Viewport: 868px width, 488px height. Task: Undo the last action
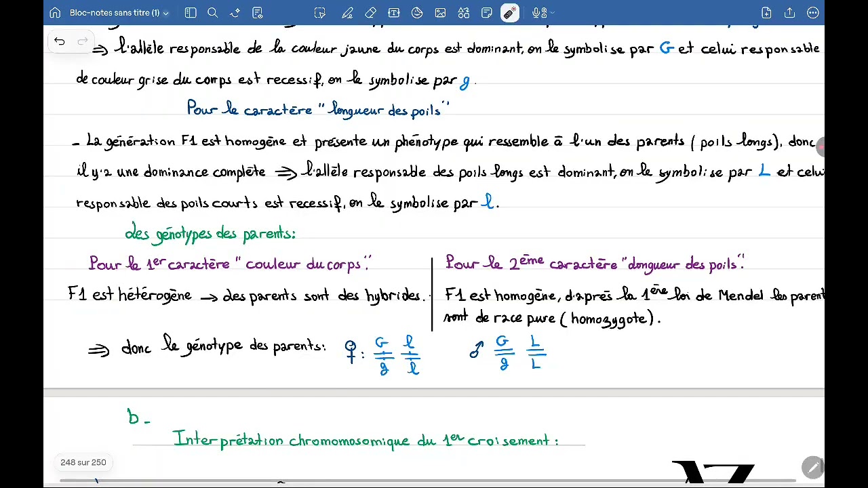coord(60,42)
